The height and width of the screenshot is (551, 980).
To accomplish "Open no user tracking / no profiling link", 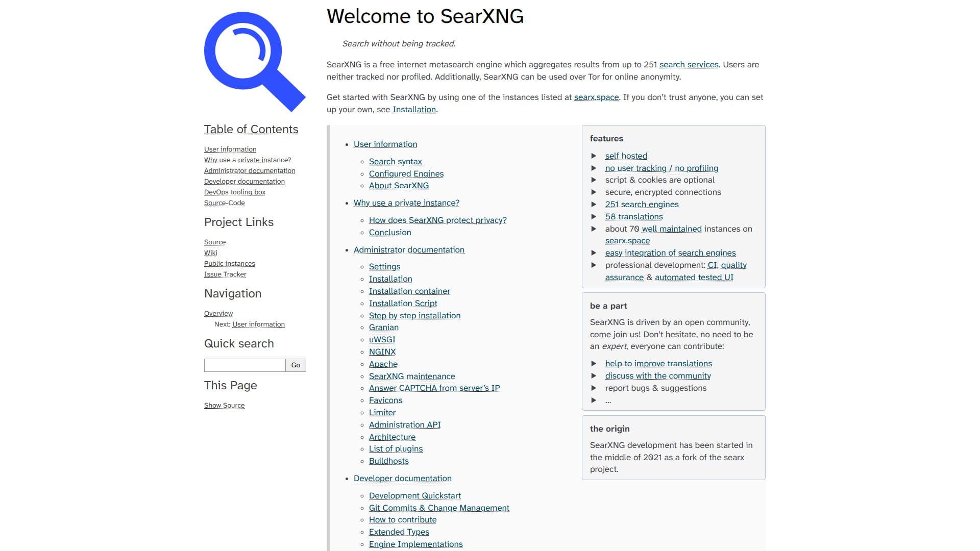I will click(x=661, y=168).
